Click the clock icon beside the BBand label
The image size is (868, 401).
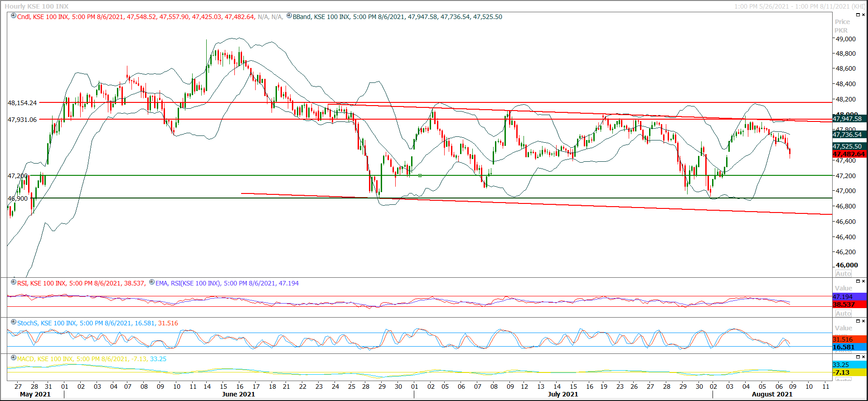point(289,16)
